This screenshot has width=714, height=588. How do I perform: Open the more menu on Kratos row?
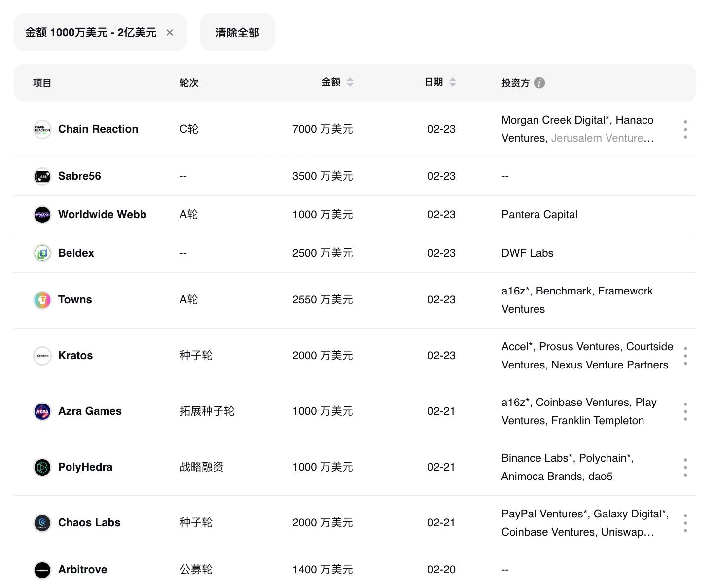pyautogui.click(x=685, y=356)
